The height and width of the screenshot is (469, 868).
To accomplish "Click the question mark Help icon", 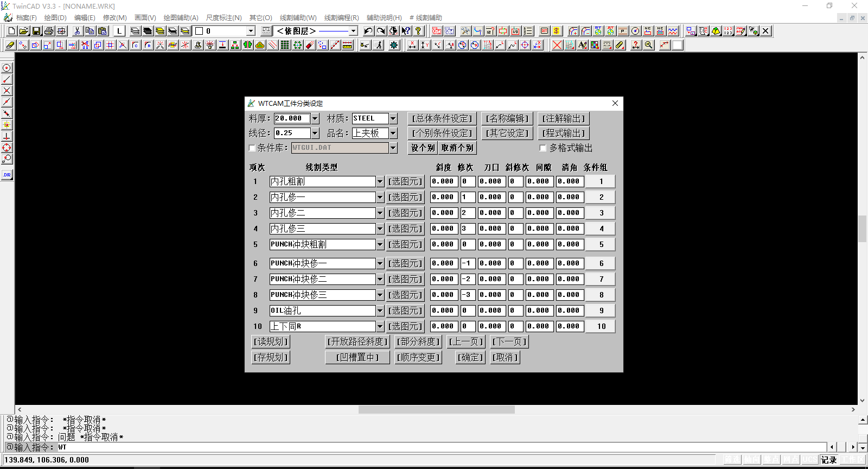I will pyautogui.click(x=418, y=31).
